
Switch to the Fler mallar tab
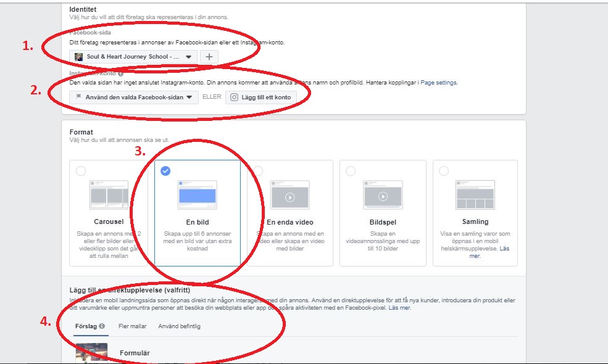point(132,326)
